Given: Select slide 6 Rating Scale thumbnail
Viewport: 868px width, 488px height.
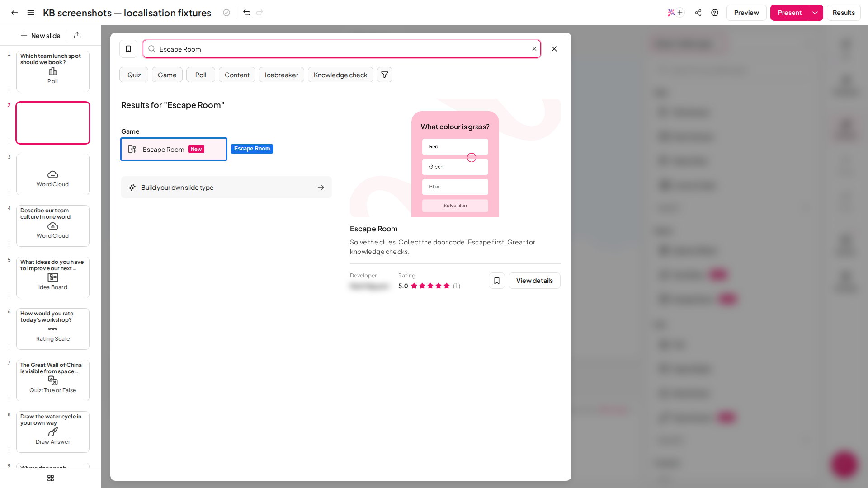Looking at the screenshot, I should pos(53,329).
